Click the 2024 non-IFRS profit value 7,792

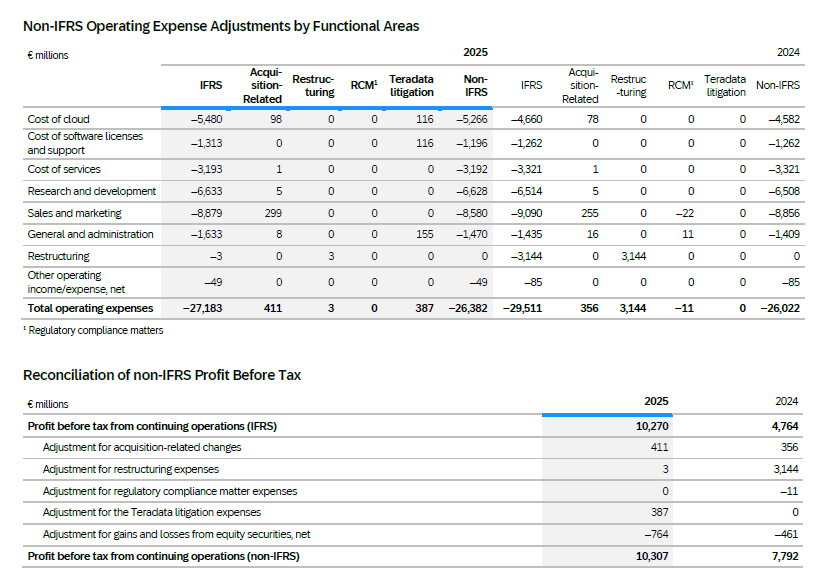click(x=784, y=556)
